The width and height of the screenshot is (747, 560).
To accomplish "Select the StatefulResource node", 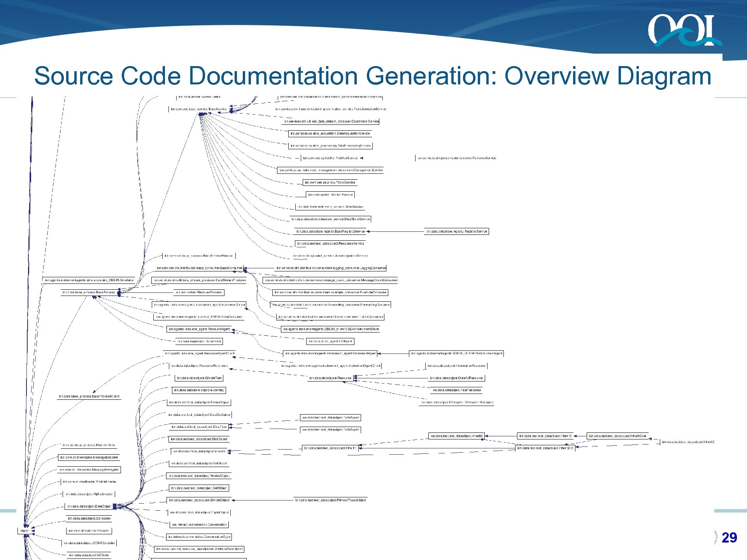I will point(456,378).
